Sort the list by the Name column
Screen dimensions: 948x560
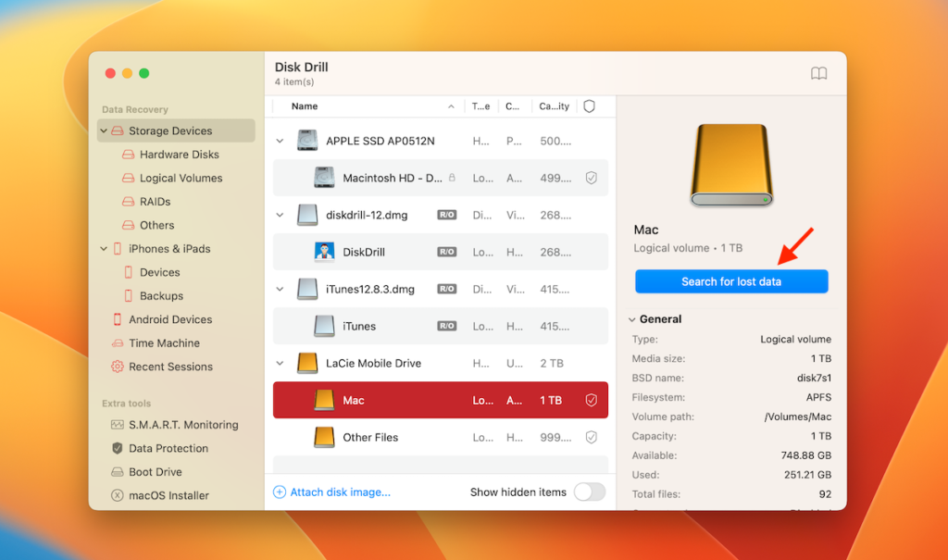304,106
